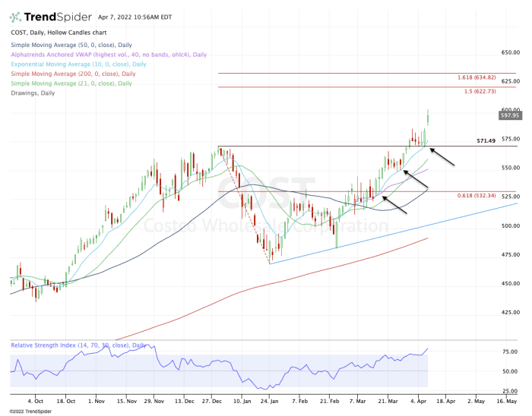Image resolution: width=532 pixels, height=416 pixels.
Task: Select the Drawings, Daily legend entry
Action: click(33, 93)
